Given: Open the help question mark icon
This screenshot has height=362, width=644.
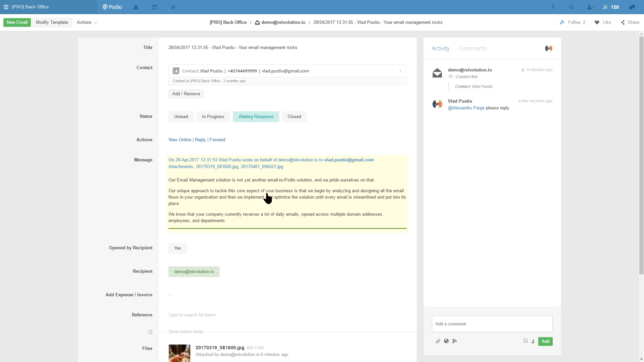Looking at the screenshot, I should point(552,7).
